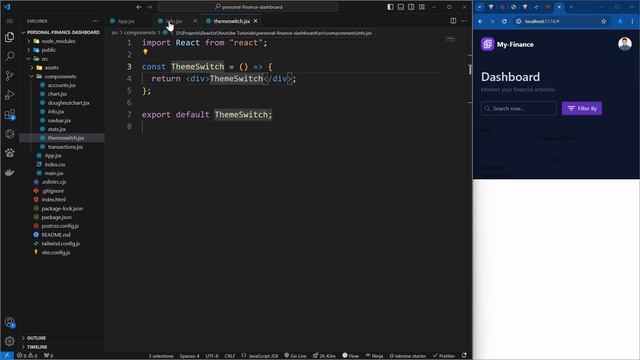640x360 pixels.
Task: Open the Accounts icon in the activity bar
Action: click(9, 322)
